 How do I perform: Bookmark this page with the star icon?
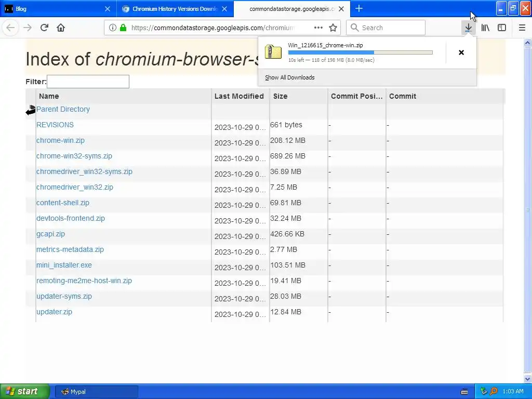point(333,28)
